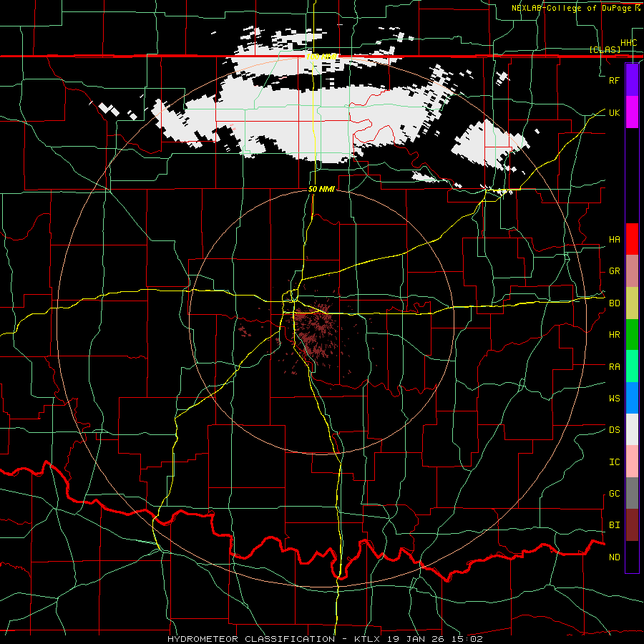The image size is (644, 644).
Task: Click the BI legend label
Action: coord(614,525)
